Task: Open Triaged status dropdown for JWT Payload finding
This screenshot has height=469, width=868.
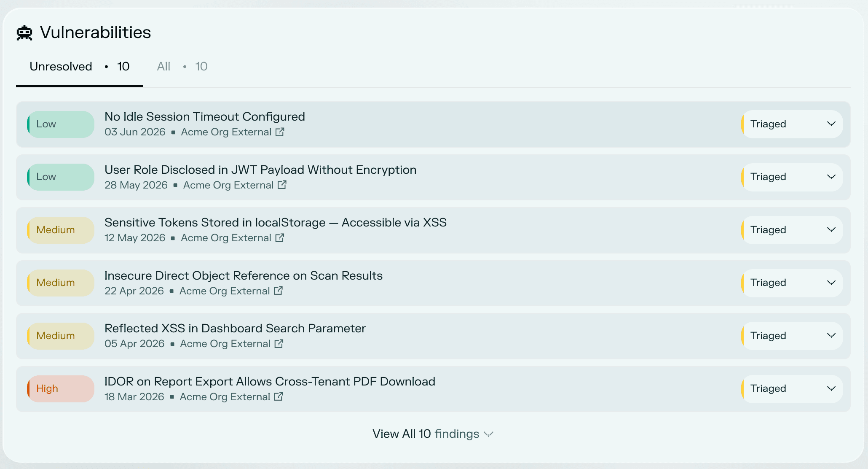Action: point(792,177)
